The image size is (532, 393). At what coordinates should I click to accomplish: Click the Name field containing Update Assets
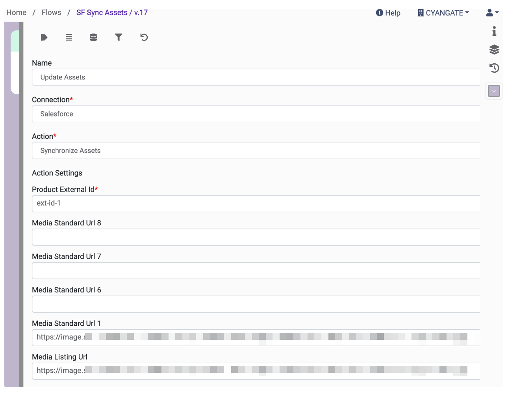[x=256, y=77]
